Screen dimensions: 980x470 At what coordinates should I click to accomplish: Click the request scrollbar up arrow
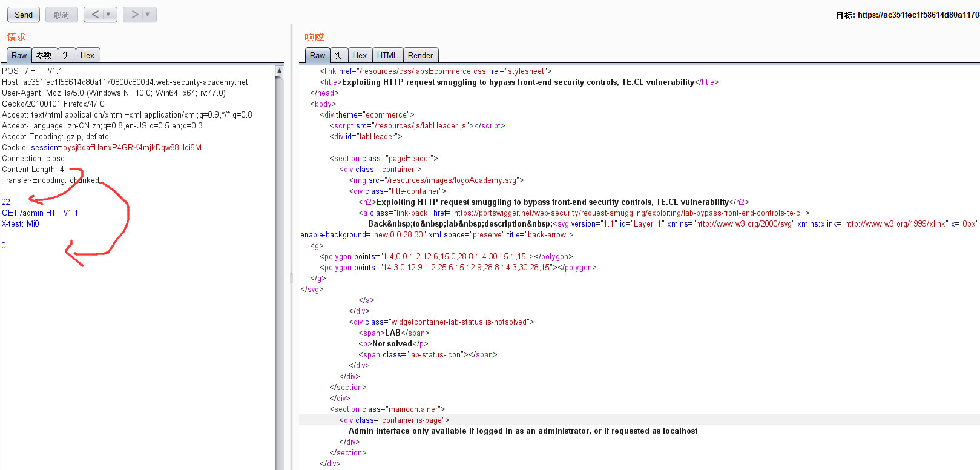tap(279, 71)
